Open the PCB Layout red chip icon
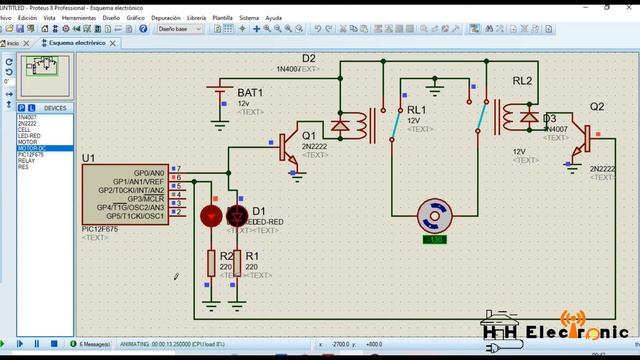 (66, 29)
